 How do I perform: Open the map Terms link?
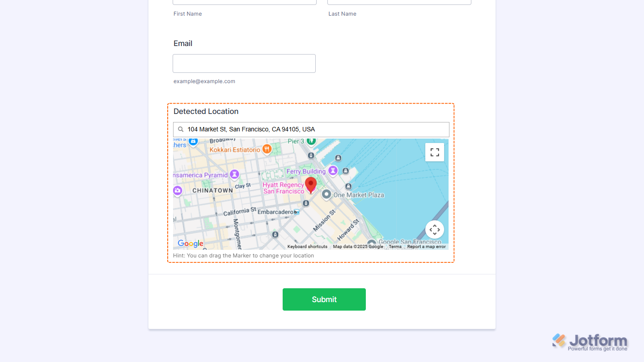click(395, 246)
